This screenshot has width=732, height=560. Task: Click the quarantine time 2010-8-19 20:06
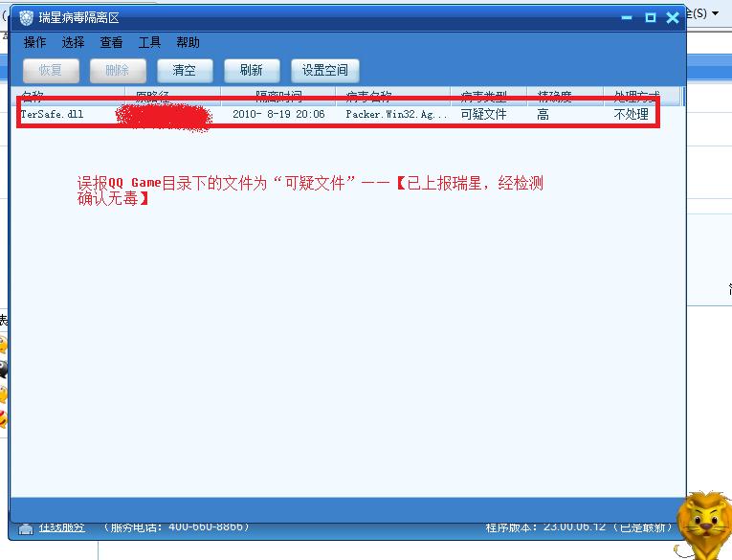coord(278,114)
